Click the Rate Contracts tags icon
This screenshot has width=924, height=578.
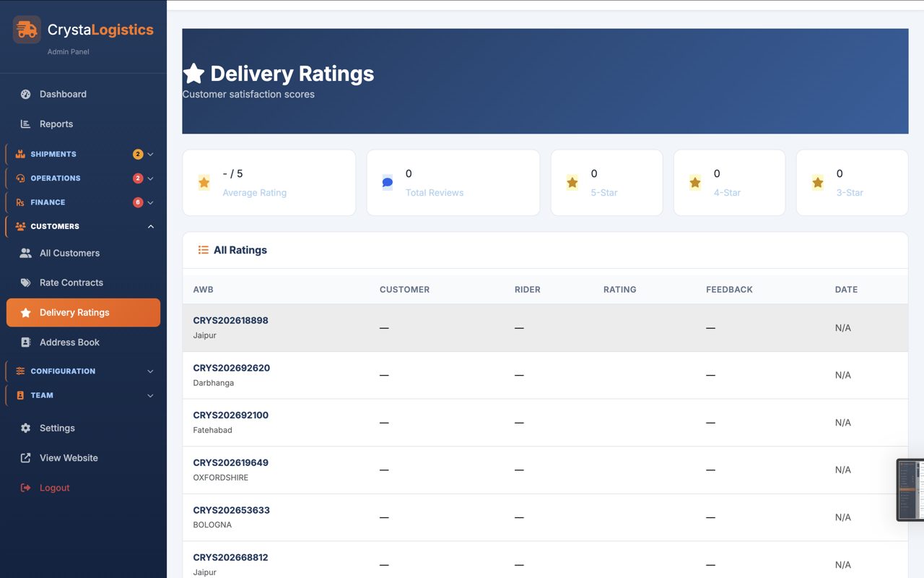pos(26,282)
